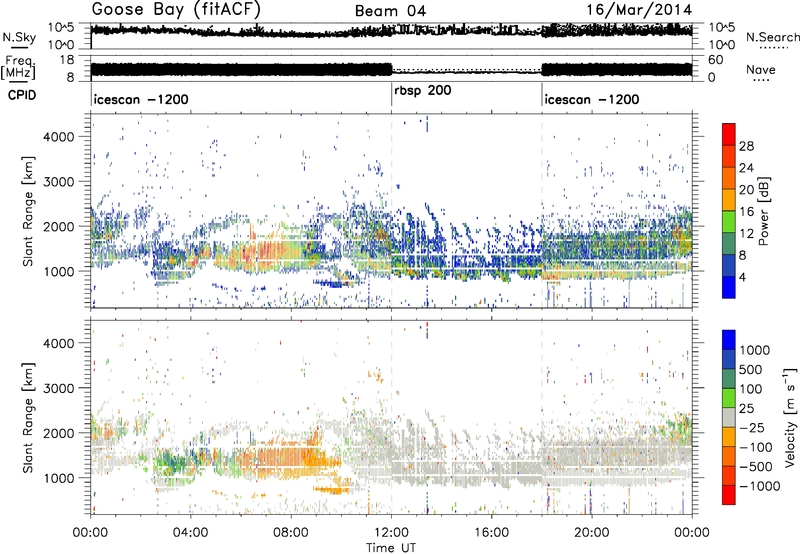Click the 20:00 time tick label
The height and width of the screenshot is (554, 800).
(591, 533)
